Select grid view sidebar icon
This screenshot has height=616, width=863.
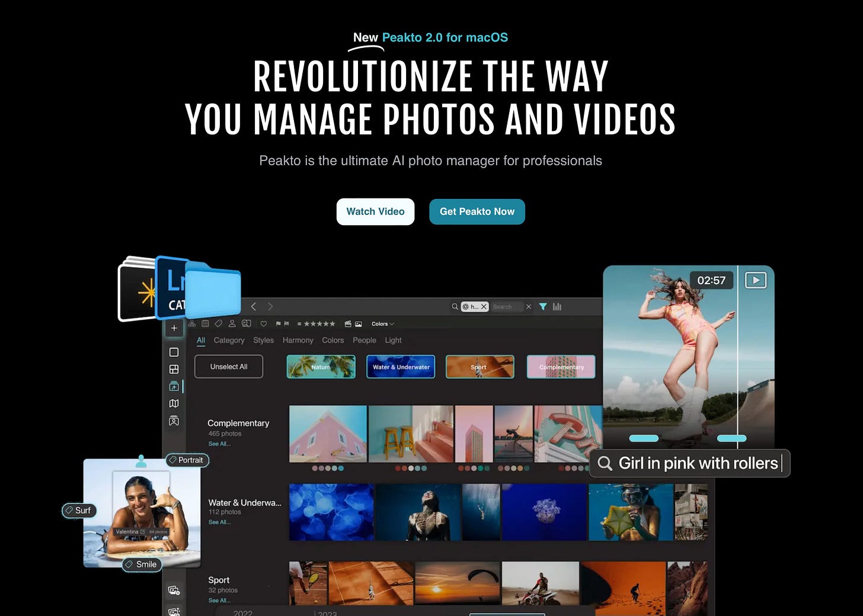174,369
